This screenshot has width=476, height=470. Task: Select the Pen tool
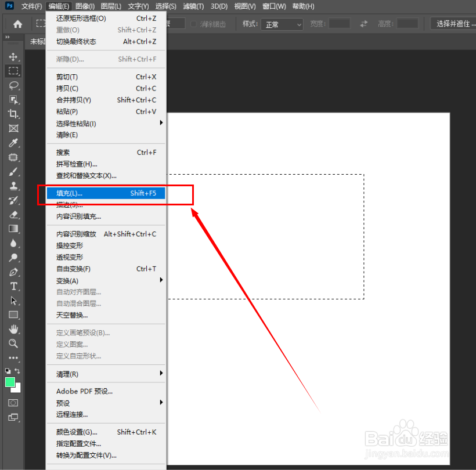13,272
